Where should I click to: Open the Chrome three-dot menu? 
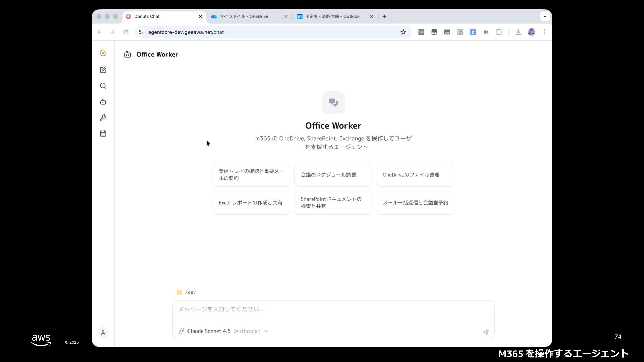click(x=544, y=32)
